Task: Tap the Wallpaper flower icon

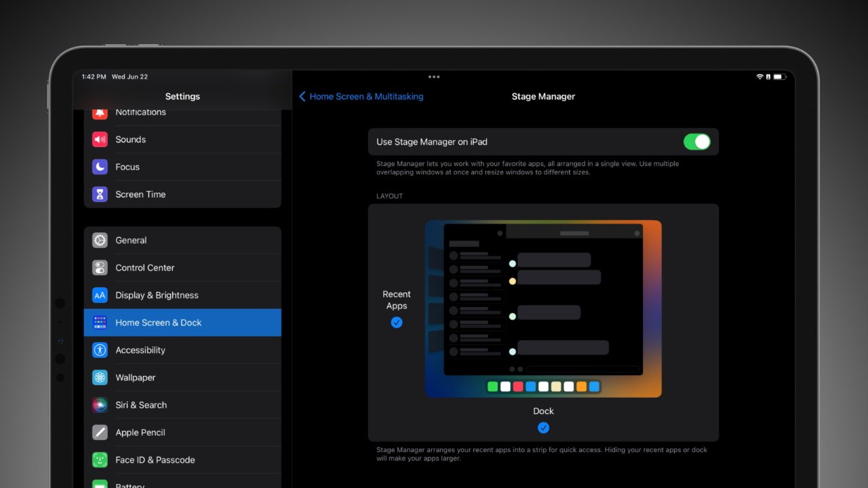Action: point(100,378)
